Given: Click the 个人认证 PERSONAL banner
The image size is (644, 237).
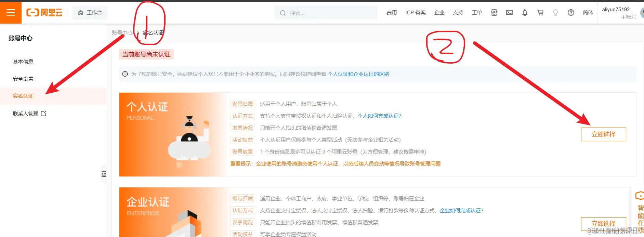Looking at the screenshot, I should 173,134.
